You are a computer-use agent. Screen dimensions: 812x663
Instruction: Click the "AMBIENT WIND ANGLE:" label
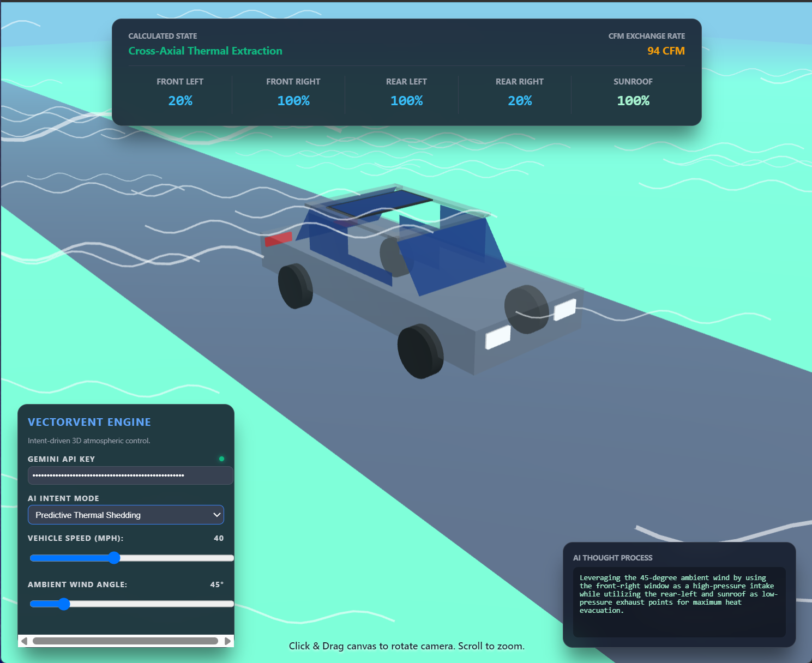(x=77, y=584)
